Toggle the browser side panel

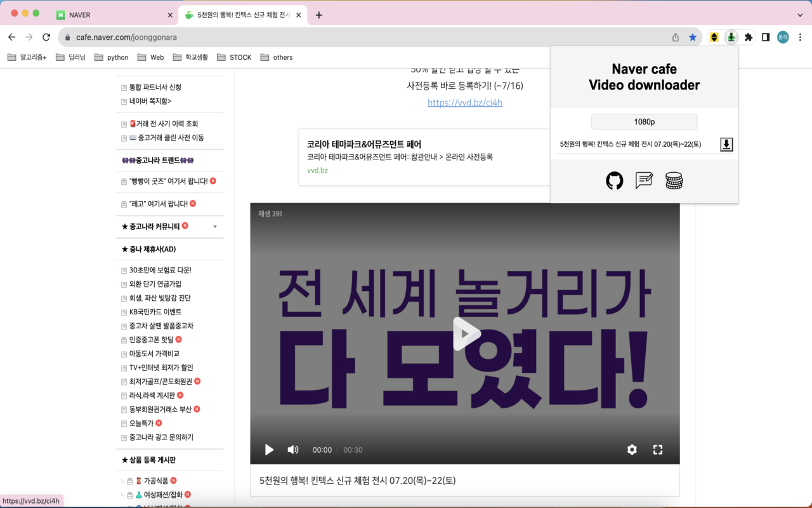[765, 37]
